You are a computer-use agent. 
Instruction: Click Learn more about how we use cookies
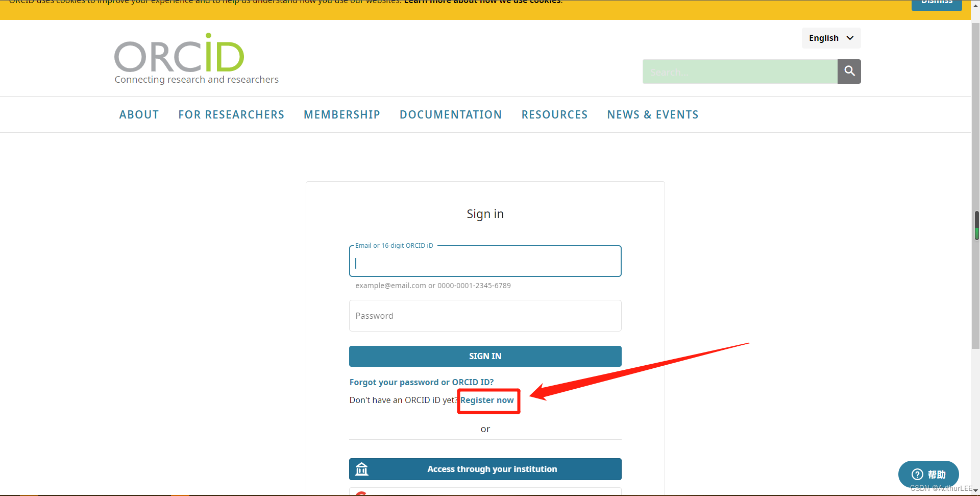click(x=483, y=2)
